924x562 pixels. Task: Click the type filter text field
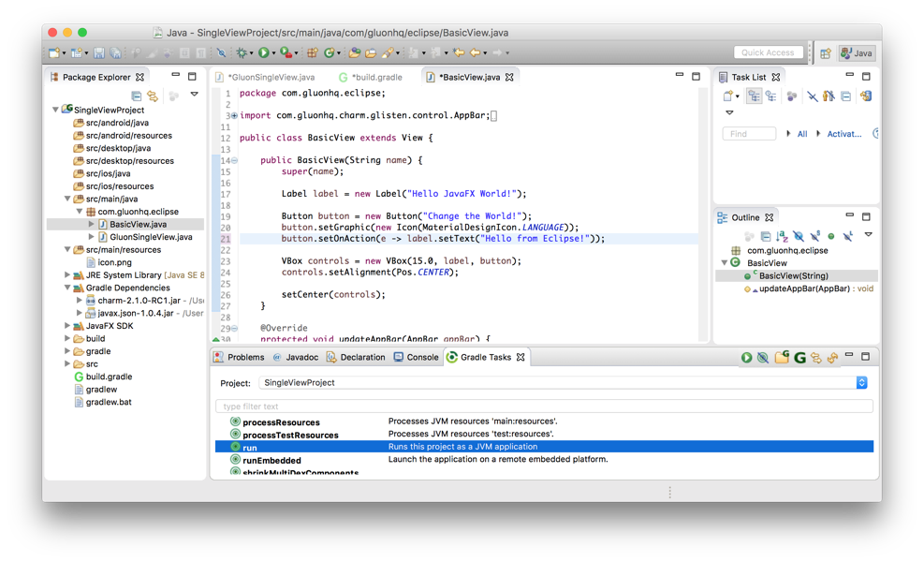[544, 407]
